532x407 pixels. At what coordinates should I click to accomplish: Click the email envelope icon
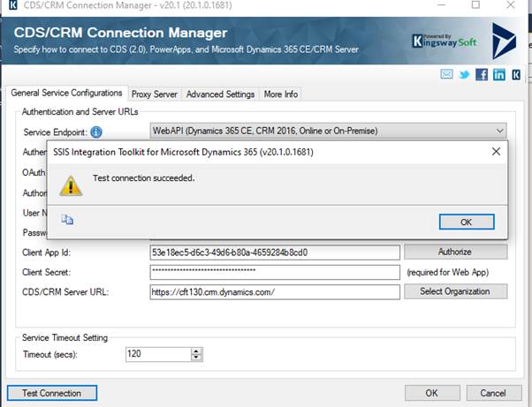point(446,74)
